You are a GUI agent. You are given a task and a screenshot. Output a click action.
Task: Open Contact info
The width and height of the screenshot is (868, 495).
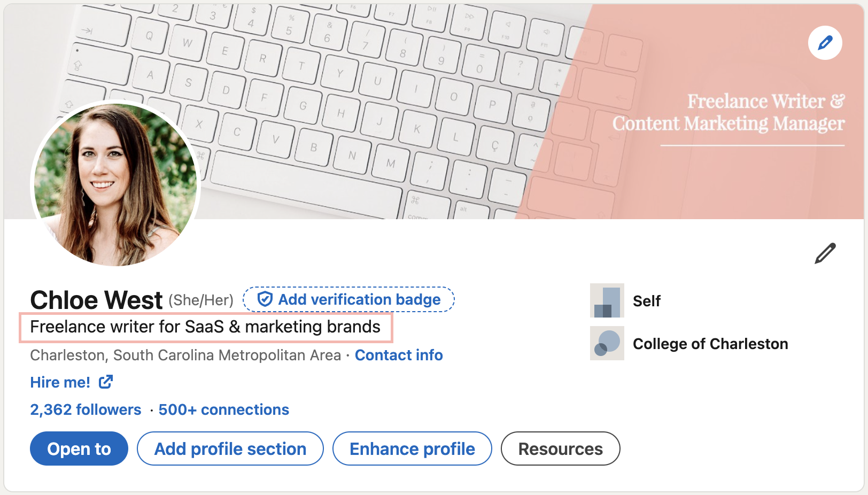(x=399, y=355)
